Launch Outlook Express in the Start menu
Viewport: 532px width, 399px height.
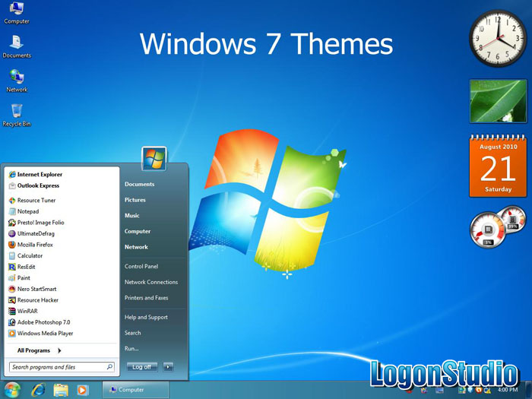pos(34,185)
